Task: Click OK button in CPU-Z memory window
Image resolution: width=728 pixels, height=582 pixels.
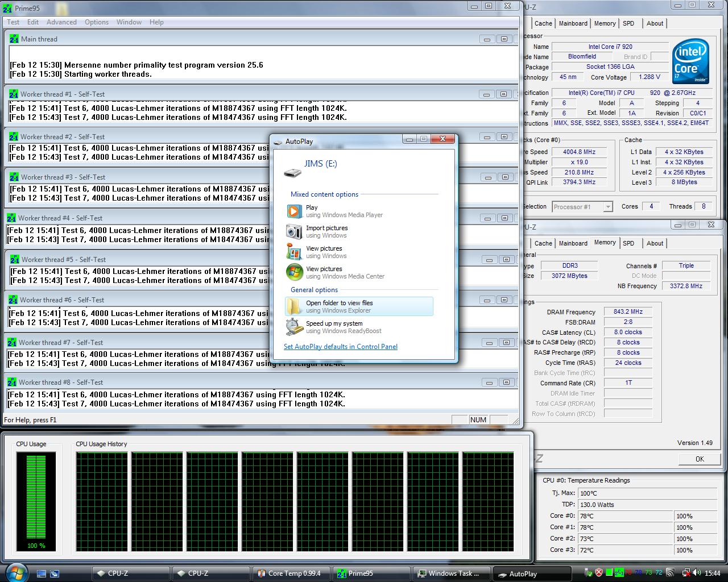Action: pos(700,459)
